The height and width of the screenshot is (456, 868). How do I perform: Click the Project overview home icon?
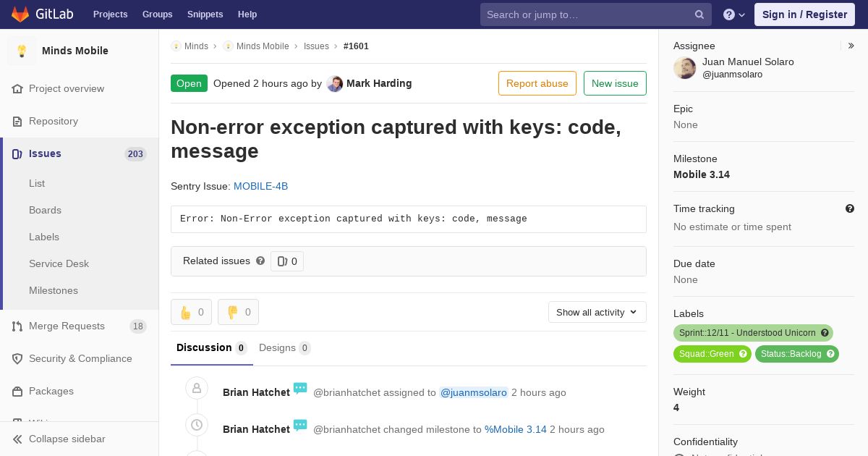pos(17,88)
